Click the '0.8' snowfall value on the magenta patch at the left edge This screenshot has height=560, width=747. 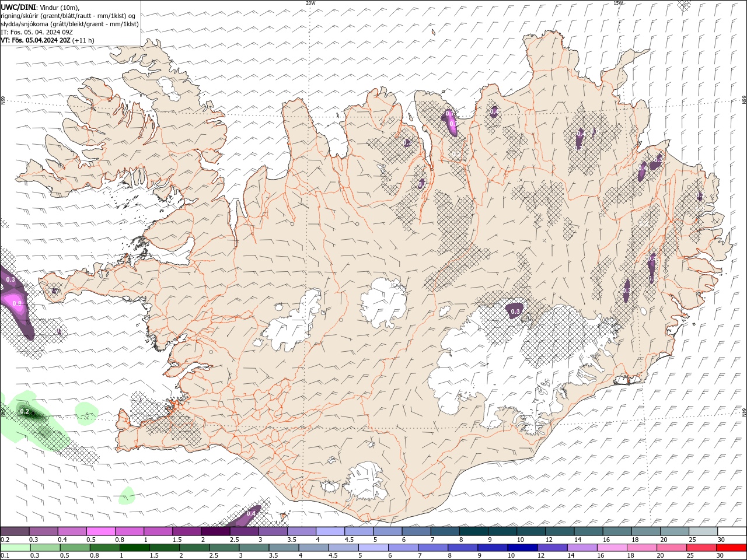[x=17, y=303]
